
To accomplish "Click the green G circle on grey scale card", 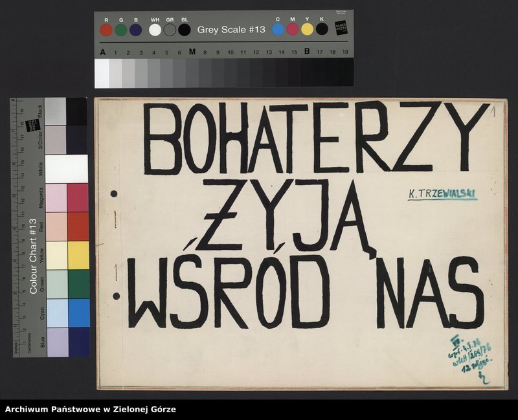I will pos(121,30).
